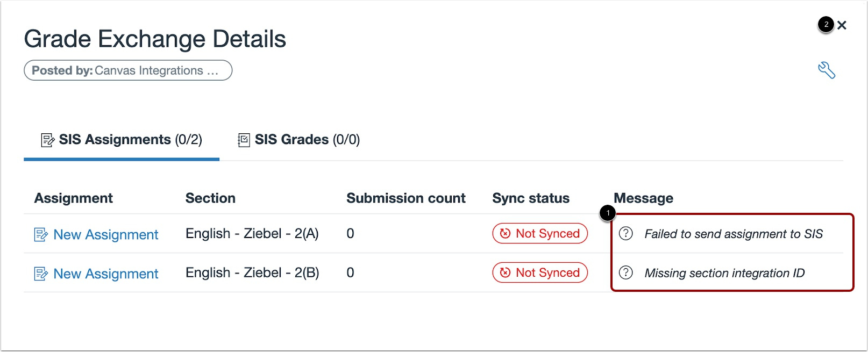Open the first New Assignment link
The image size is (868, 352).
point(105,234)
